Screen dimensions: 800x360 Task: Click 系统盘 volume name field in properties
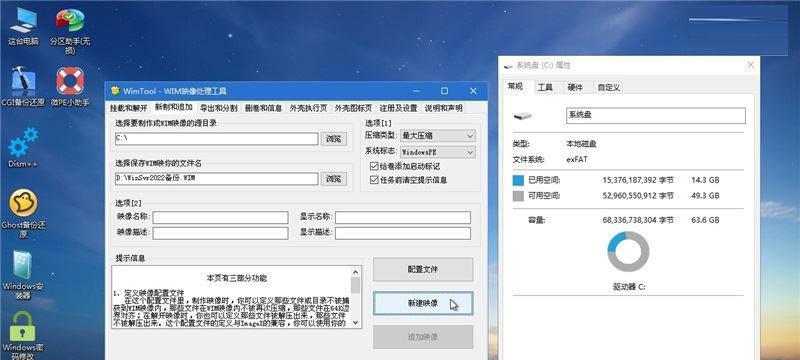coord(656,116)
